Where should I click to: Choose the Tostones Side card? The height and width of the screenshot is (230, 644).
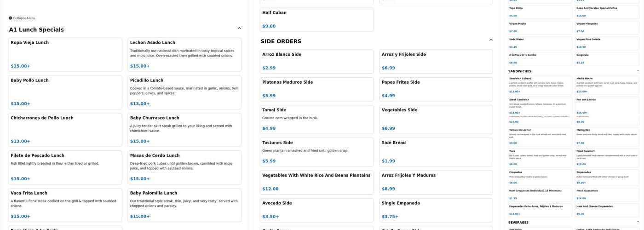coord(316,152)
